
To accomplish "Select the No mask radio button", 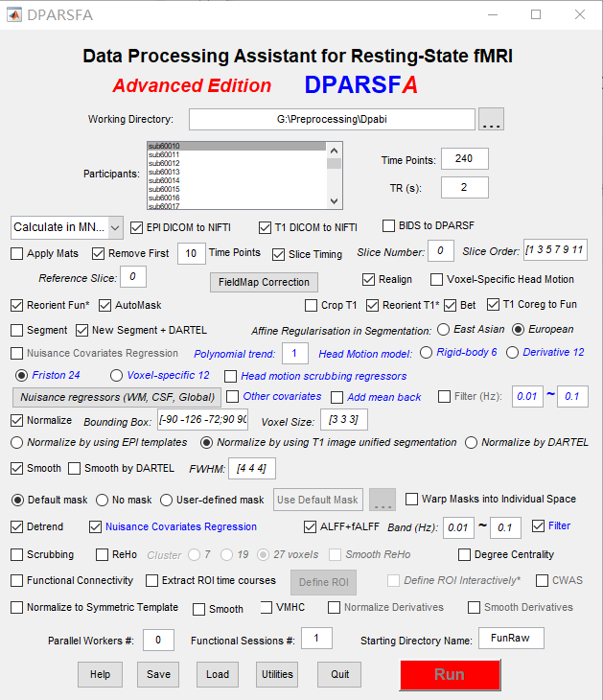I will [x=104, y=500].
